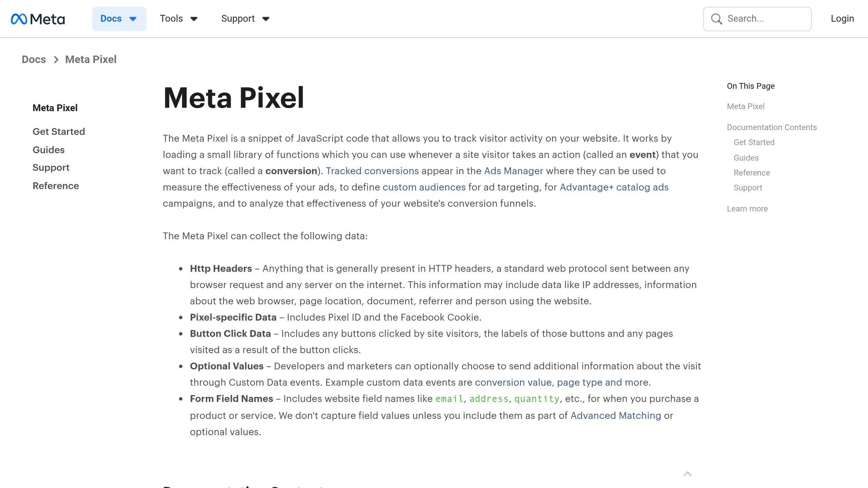This screenshot has height=488, width=868.
Task: Click inside the search field
Action: tap(763, 19)
